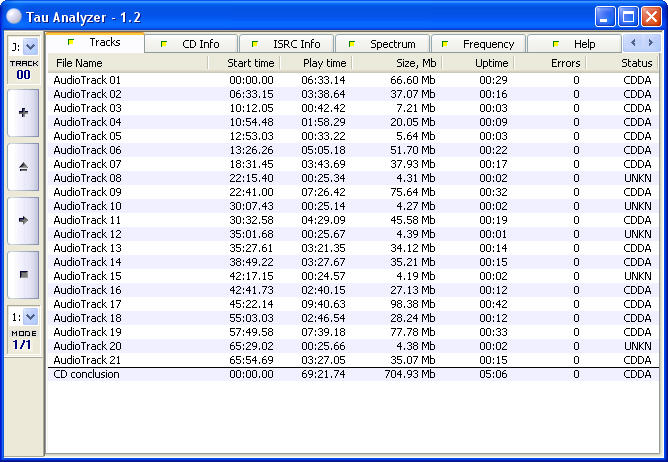Open the ISRC Info tab
The height and width of the screenshot is (462, 668).
[x=289, y=44]
